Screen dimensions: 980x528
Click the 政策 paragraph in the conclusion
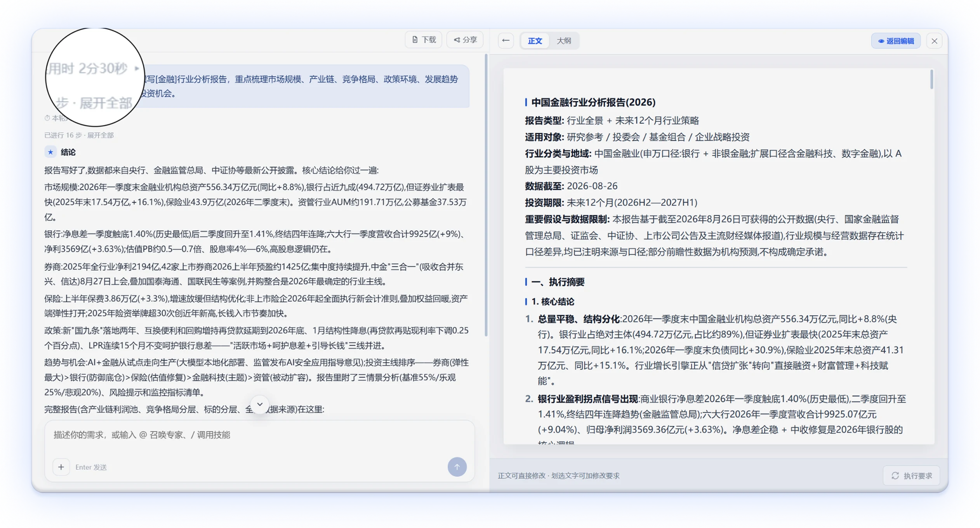point(256,338)
